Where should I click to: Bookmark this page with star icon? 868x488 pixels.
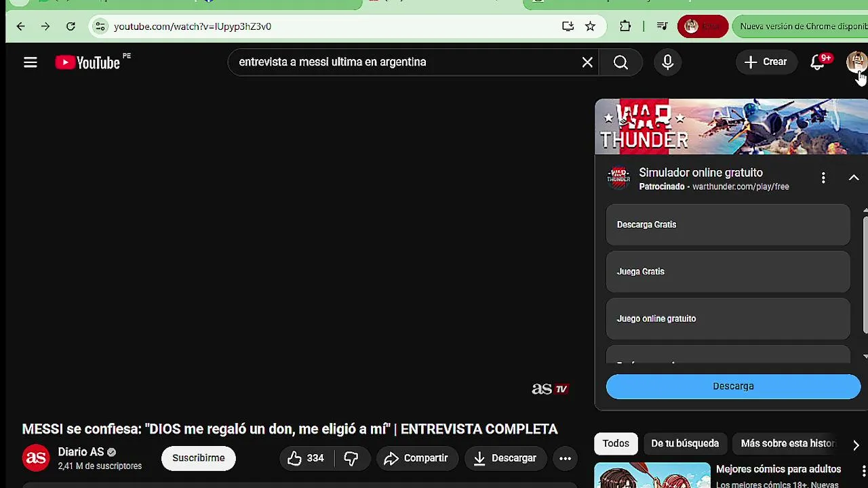[591, 26]
